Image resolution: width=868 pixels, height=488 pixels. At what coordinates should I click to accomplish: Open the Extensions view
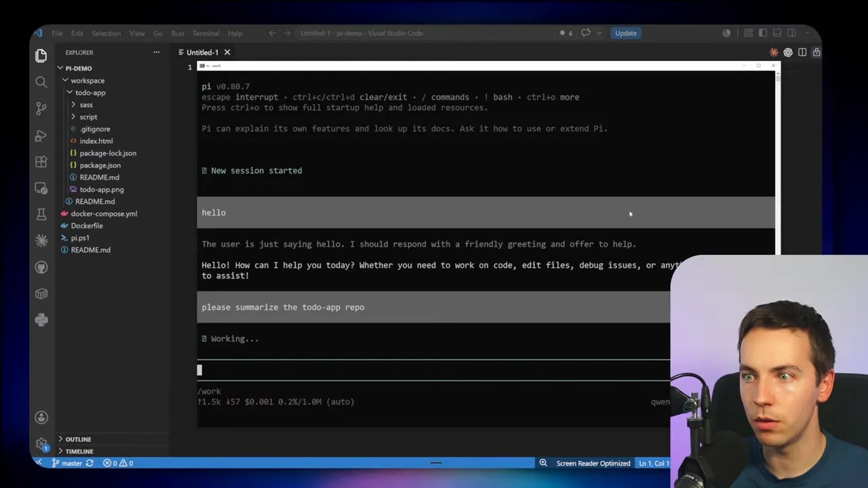click(x=41, y=161)
